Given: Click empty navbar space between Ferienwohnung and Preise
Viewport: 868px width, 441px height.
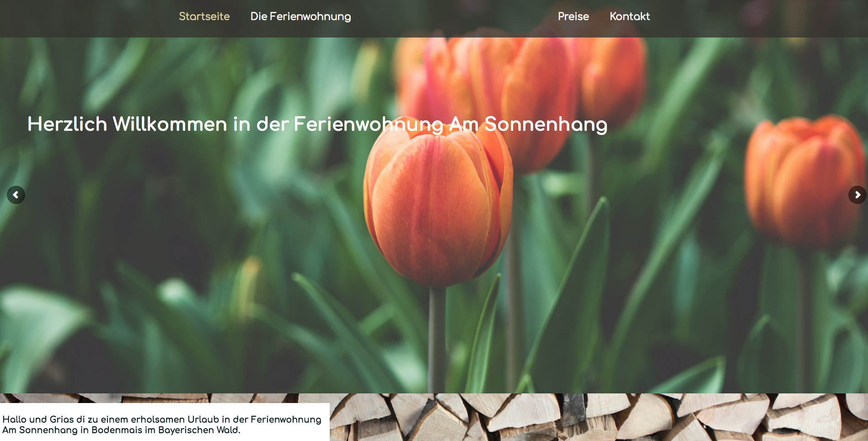Looking at the screenshot, I should tap(455, 18).
